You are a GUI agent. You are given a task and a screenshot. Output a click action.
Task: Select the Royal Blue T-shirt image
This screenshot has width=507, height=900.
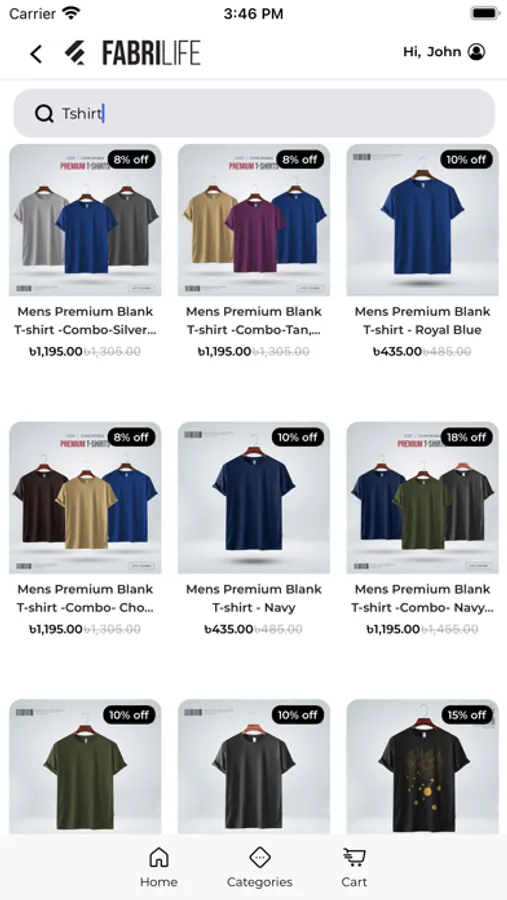click(x=422, y=220)
